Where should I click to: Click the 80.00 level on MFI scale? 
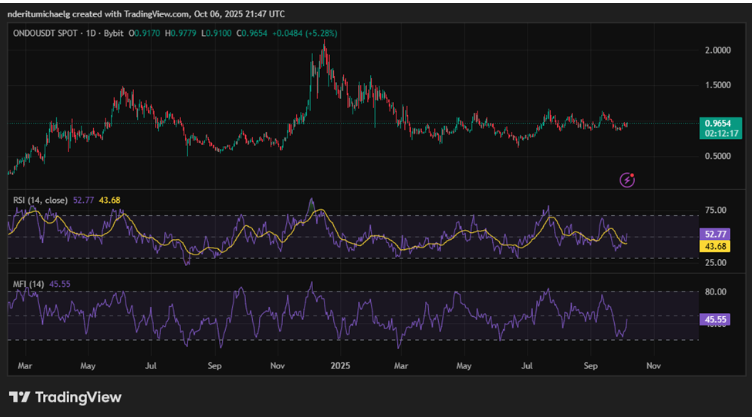(715, 293)
